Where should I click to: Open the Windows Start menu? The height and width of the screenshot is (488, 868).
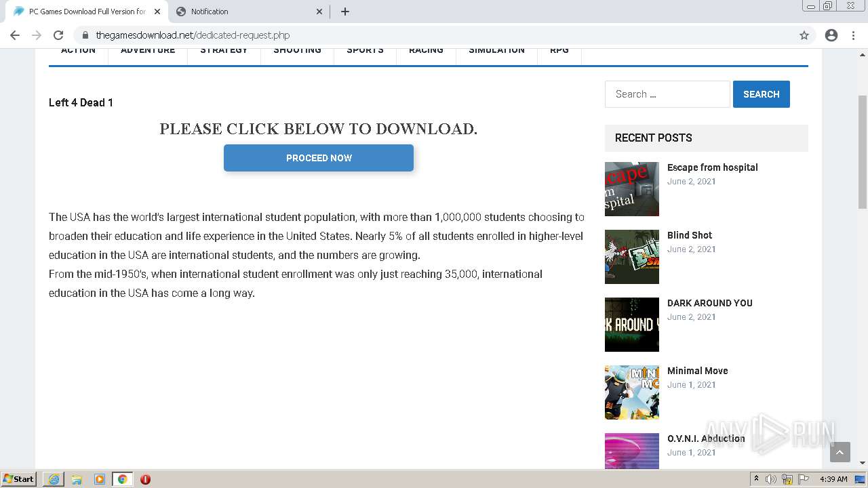[19, 479]
